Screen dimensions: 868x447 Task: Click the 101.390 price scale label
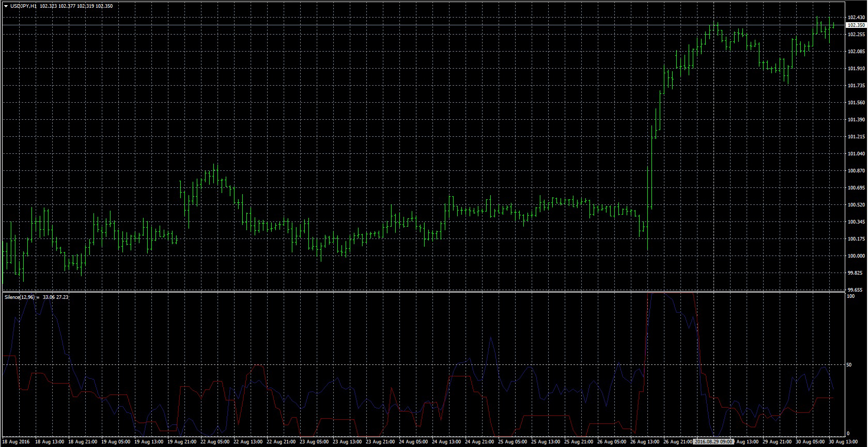[856, 120]
